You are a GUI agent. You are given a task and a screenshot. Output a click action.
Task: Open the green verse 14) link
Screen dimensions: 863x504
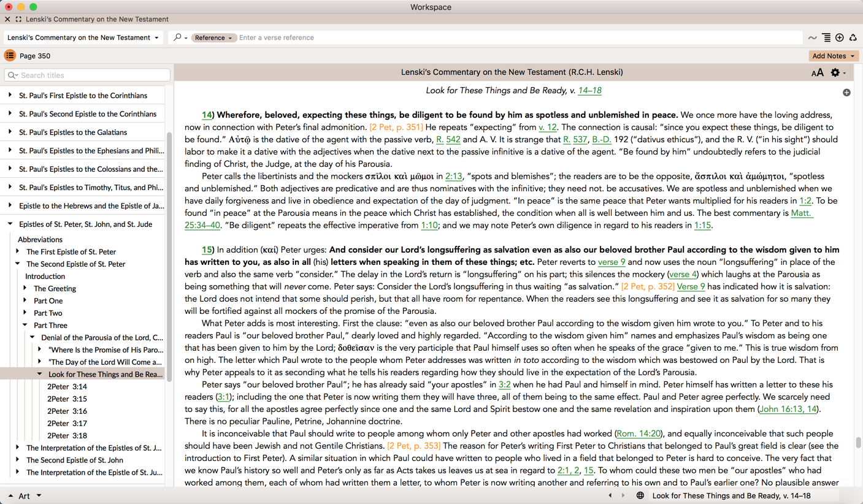(207, 115)
